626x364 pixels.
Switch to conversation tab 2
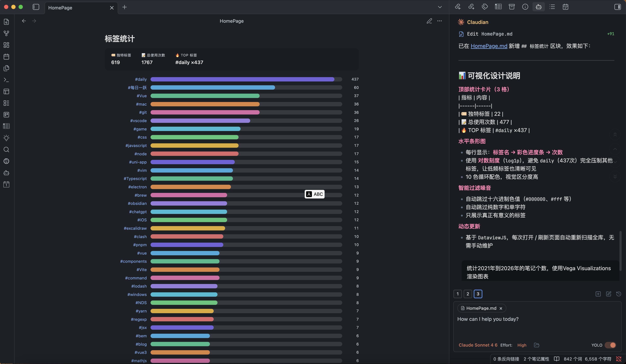coord(468,294)
